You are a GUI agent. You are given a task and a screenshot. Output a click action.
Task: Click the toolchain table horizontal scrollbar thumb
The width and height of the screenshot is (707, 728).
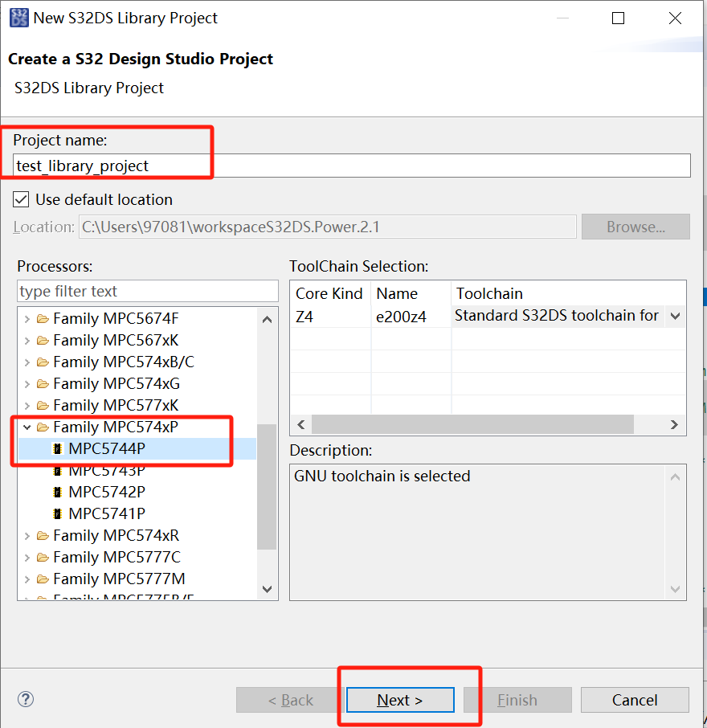[x=472, y=425]
